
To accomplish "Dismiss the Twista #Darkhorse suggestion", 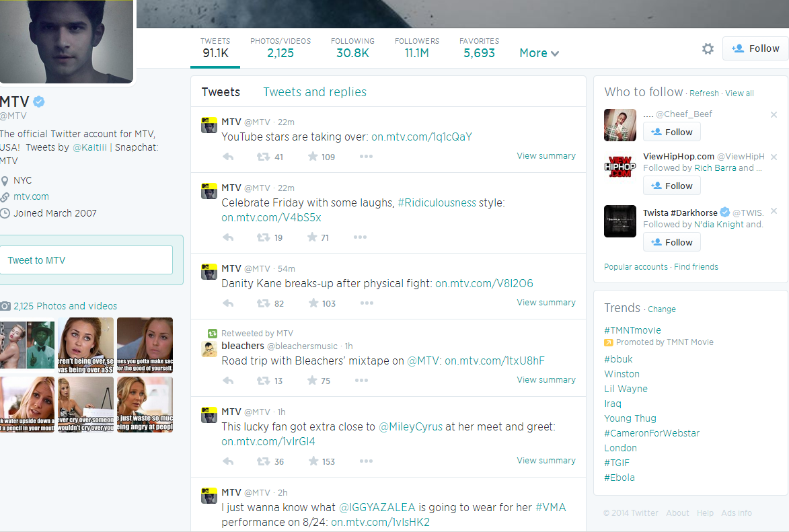I will point(774,211).
